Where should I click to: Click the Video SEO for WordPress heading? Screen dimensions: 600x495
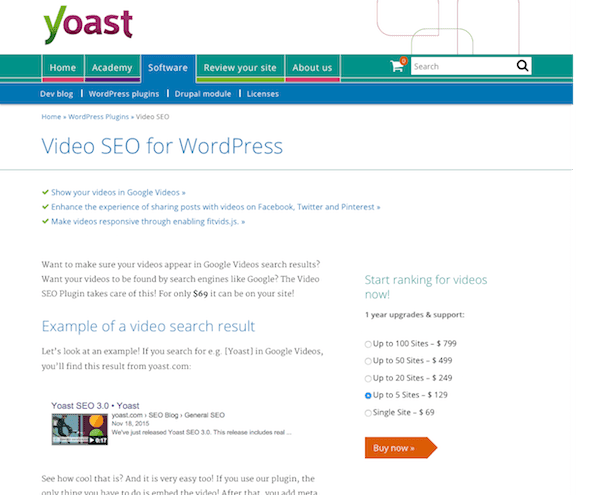[162, 146]
